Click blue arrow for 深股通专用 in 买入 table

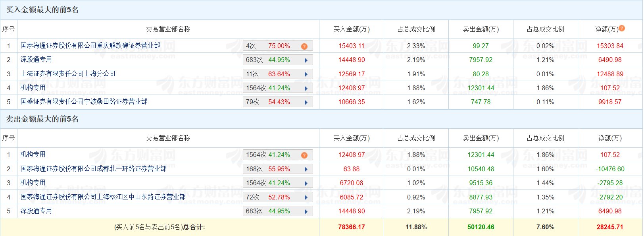306,60
